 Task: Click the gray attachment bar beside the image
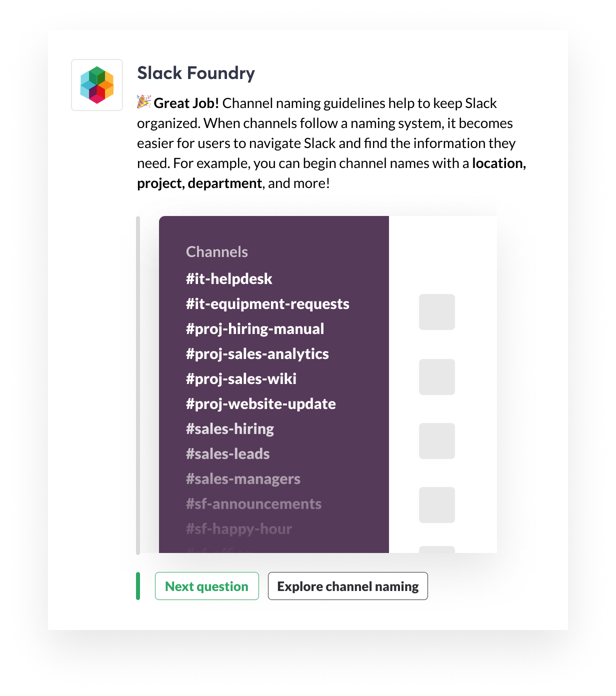(x=138, y=385)
